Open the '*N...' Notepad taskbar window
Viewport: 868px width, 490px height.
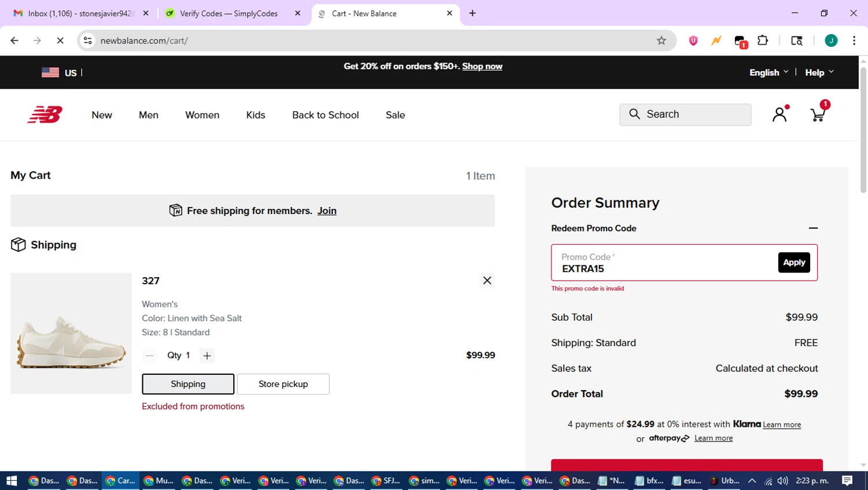tap(612, 481)
